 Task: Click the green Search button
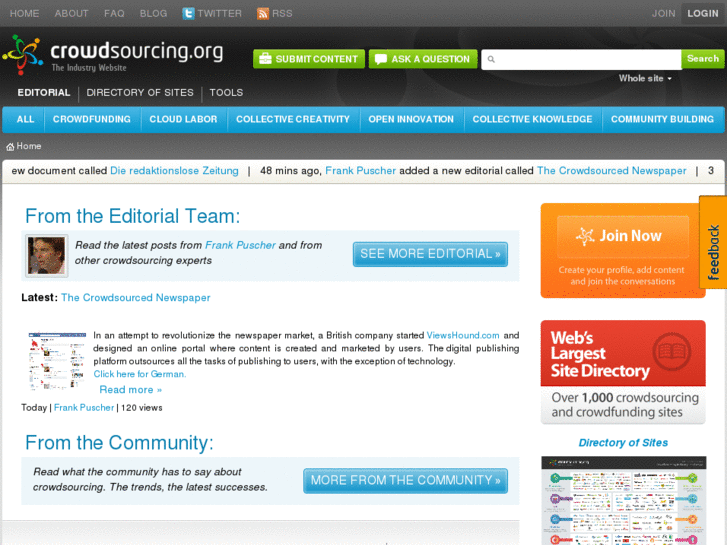703,59
